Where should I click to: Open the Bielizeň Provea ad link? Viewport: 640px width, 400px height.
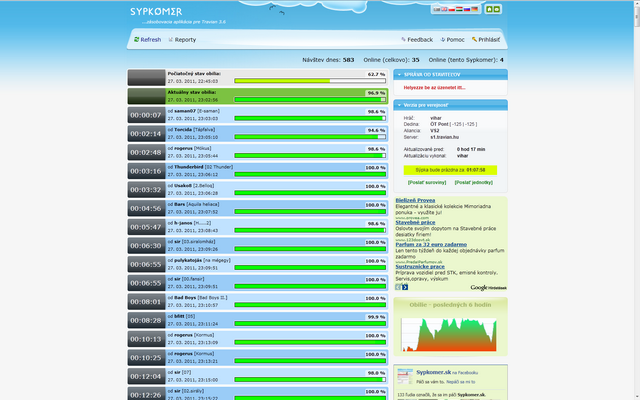pyautogui.click(x=415, y=200)
